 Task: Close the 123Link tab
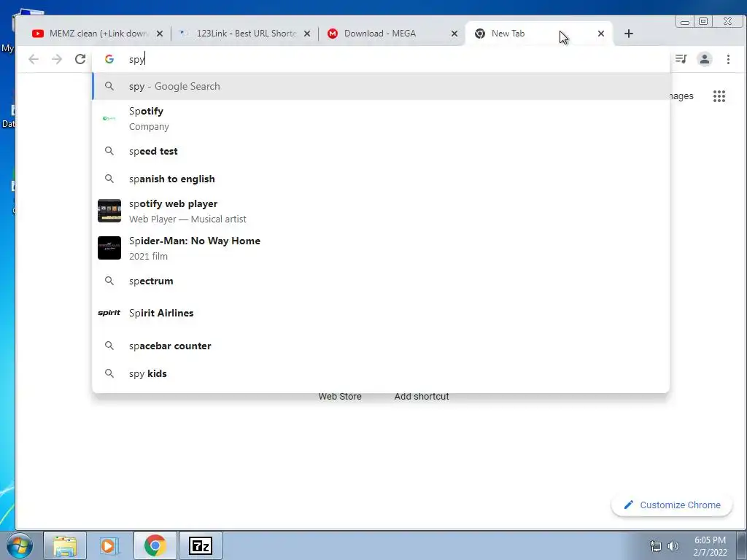click(307, 34)
